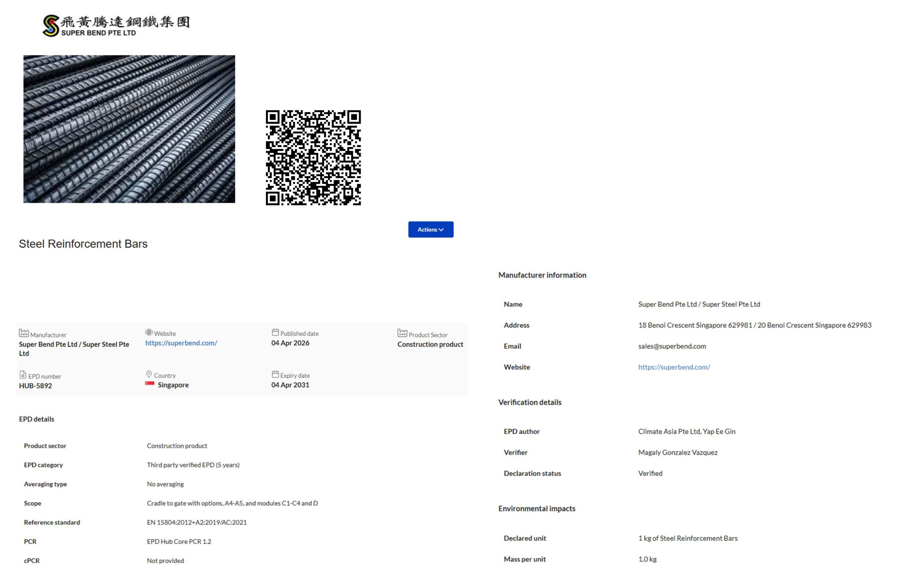Open superbend.com link in summary panel

[181, 343]
